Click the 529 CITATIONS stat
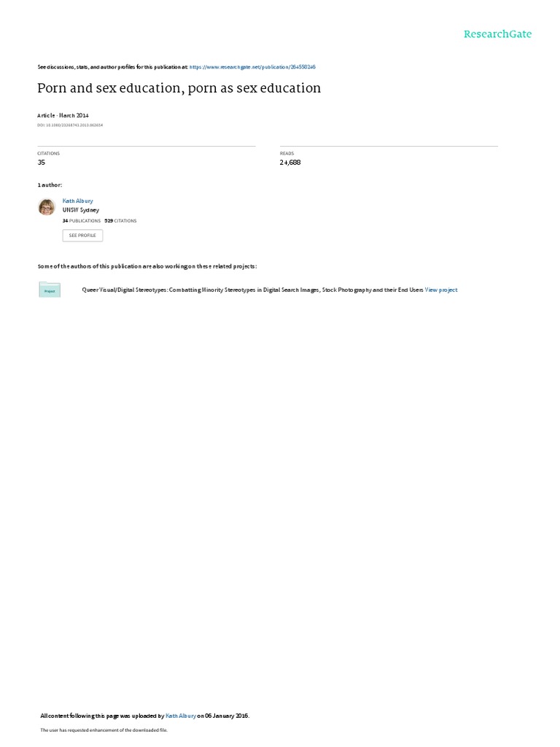Image resolution: width=560 pixels, height=747 pixels. (x=120, y=221)
